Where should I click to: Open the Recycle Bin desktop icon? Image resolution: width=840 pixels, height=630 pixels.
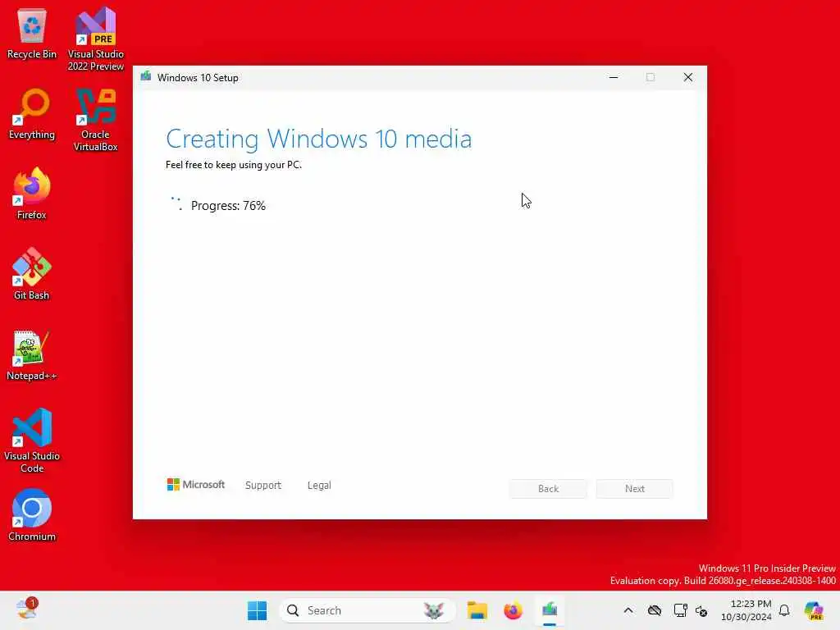32,34
